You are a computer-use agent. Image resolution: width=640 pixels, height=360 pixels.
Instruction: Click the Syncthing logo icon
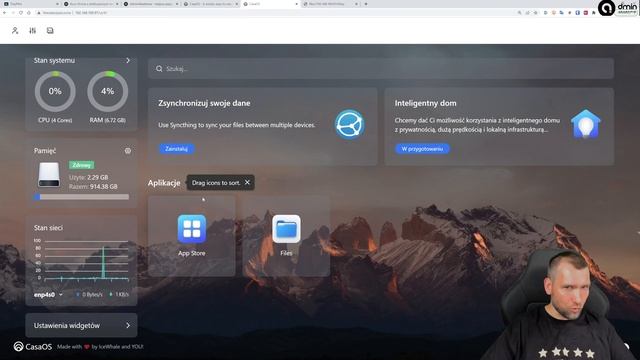(349, 124)
